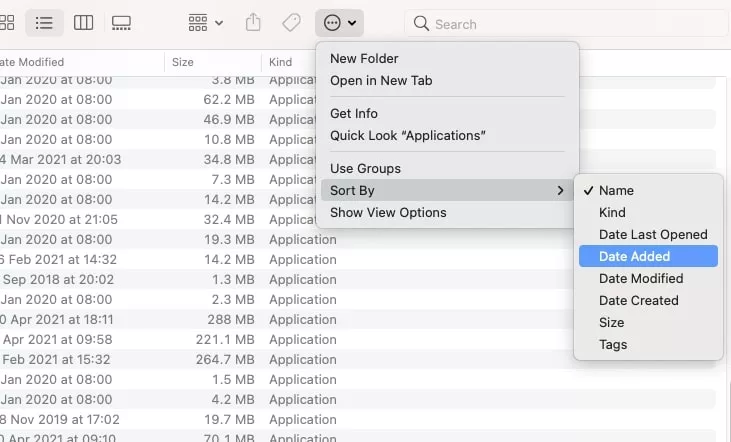Click the Search field

[566, 23]
